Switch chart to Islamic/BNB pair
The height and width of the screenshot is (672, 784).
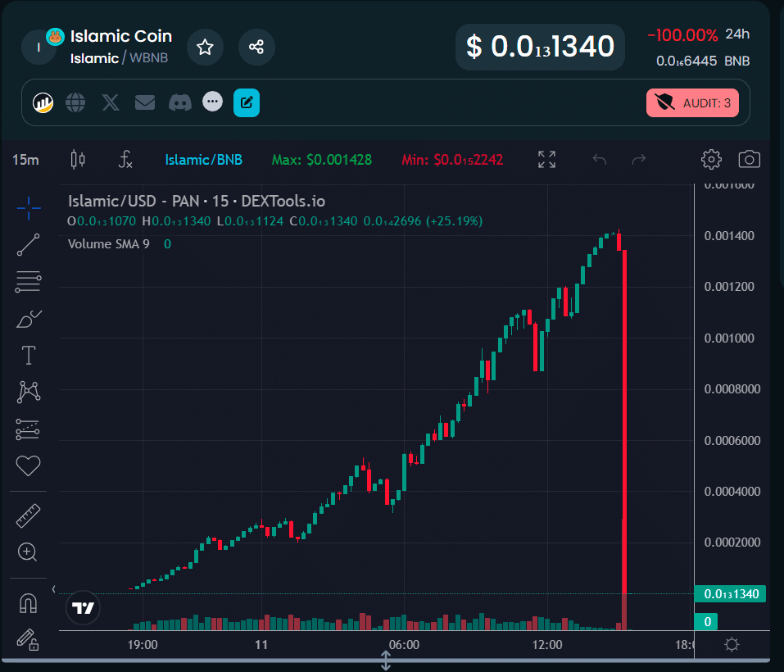[x=203, y=159]
